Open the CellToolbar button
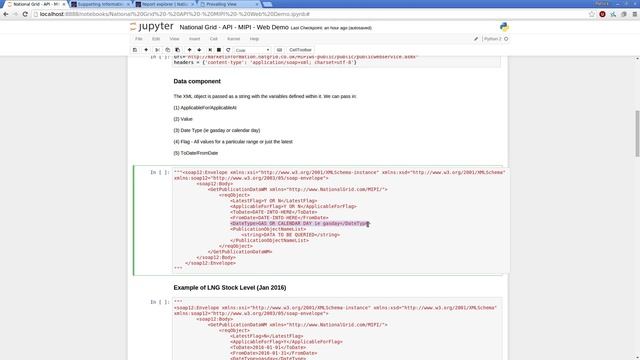This screenshot has width=640, height=360. [x=300, y=50]
